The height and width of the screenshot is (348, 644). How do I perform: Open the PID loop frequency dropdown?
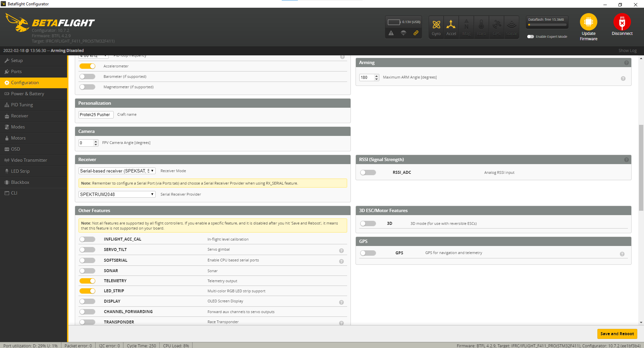pyautogui.click(x=93, y=56)
